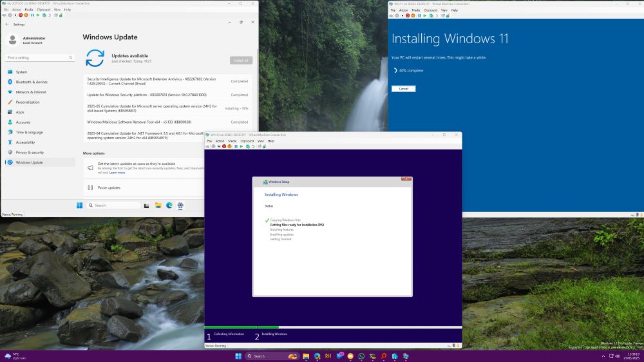The height and width of the screenshot is (362, 644).
Task: Click the orange Save icon in Win10 VM toolbar
Action: pos(230,146)
